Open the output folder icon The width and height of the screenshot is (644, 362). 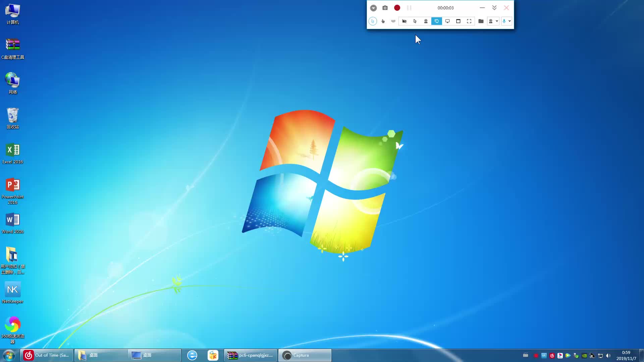481,21
